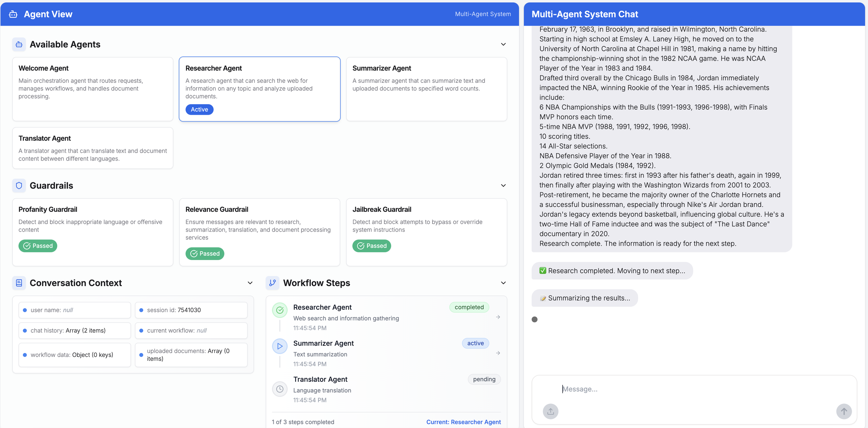
Task: Click the play icon next to Summarizer Agent
Action: coord(280,346)
